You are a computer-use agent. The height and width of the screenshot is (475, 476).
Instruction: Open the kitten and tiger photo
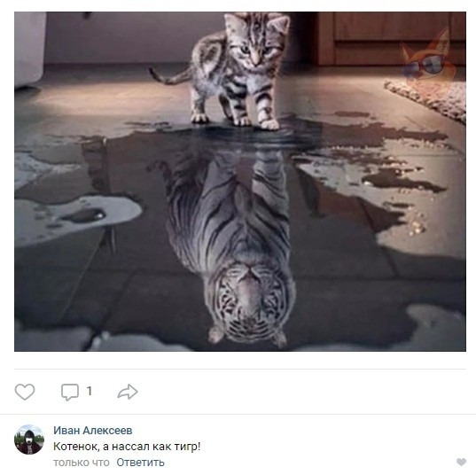pos(240,182)
